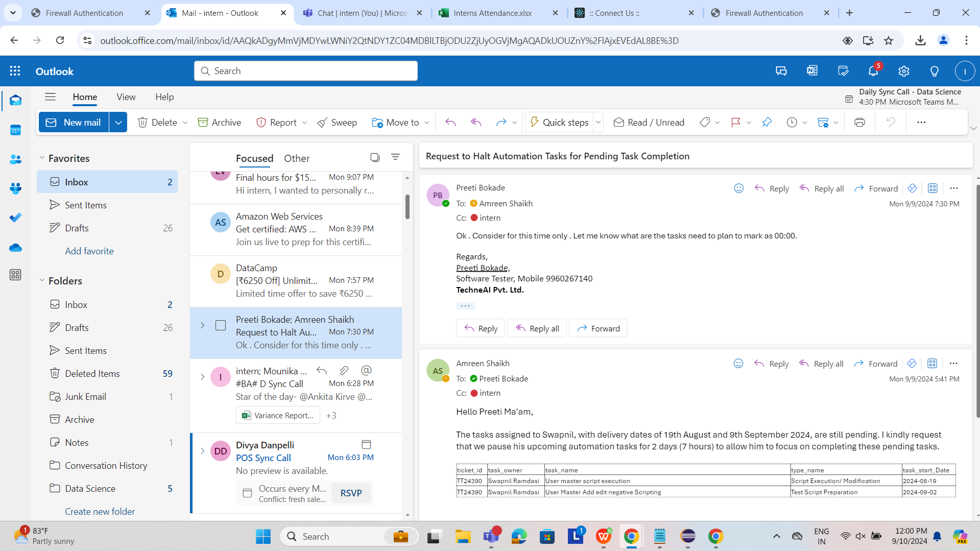Open the Delete options dropdown
Screen dimensions: 980x551
(x=185, y=123)
